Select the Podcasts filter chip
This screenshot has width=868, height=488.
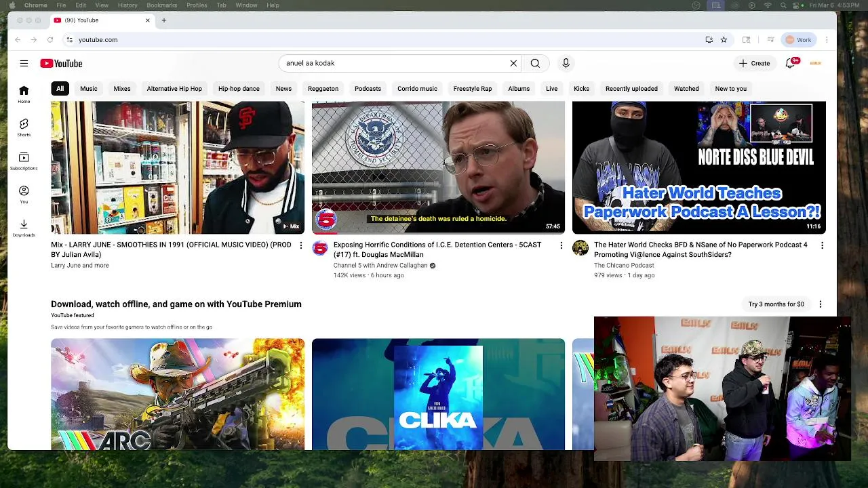(x=368, y=89)
